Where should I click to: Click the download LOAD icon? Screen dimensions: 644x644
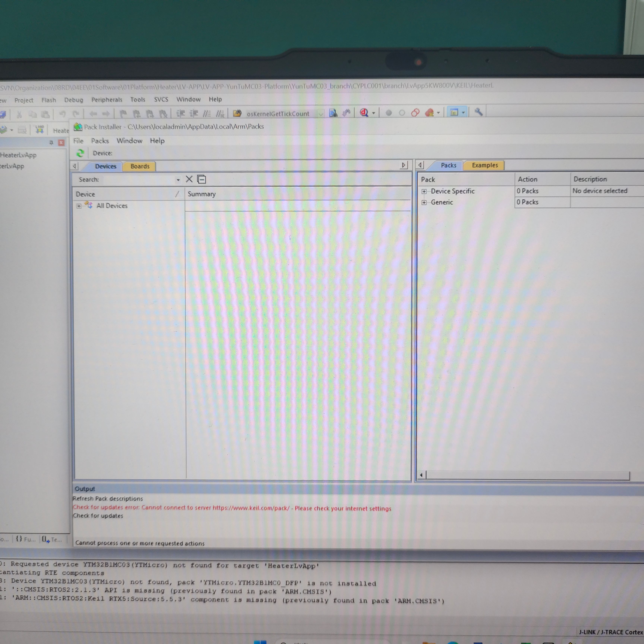click(x=40, y=130)
